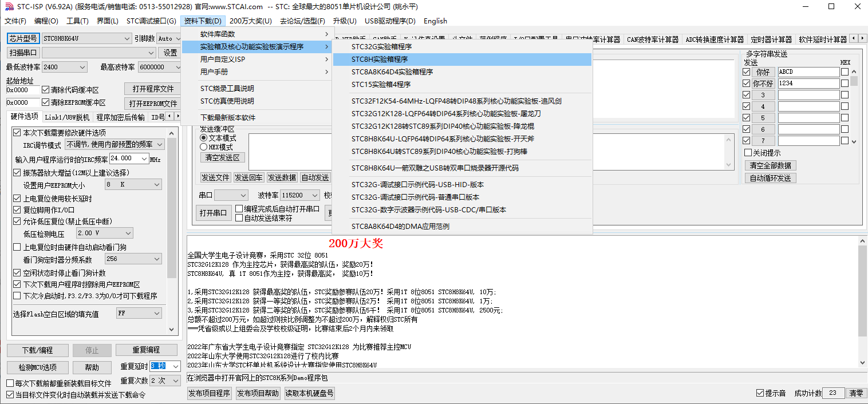Click 芯片型号 button

(x=23, y=38)
